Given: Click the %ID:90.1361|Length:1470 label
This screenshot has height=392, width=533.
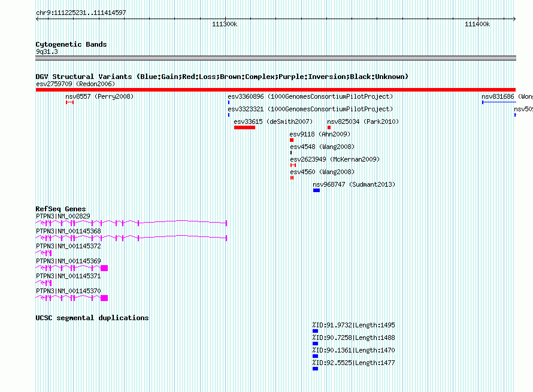Looking at the screenshot, I should [x=354, y=350].
